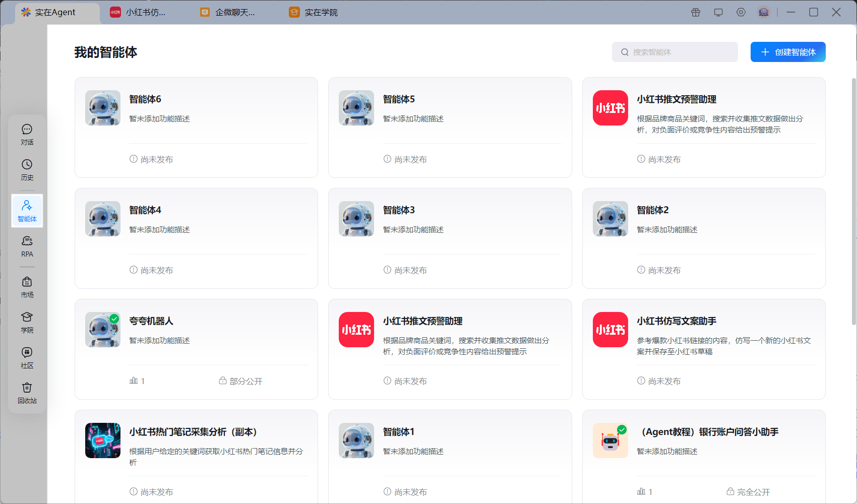The image size is (857, 504).
Task: Click 小红书仿写文案助手 description text
Action: [724, 346]
